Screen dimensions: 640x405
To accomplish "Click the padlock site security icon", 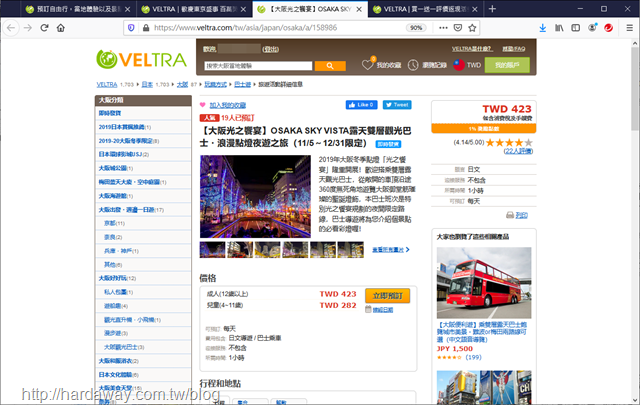I will point(146,28).
